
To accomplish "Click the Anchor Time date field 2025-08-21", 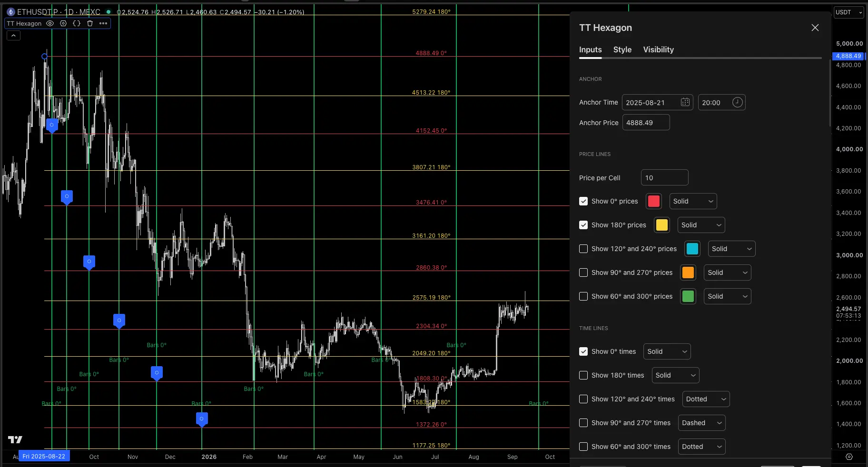I will 658,102.
